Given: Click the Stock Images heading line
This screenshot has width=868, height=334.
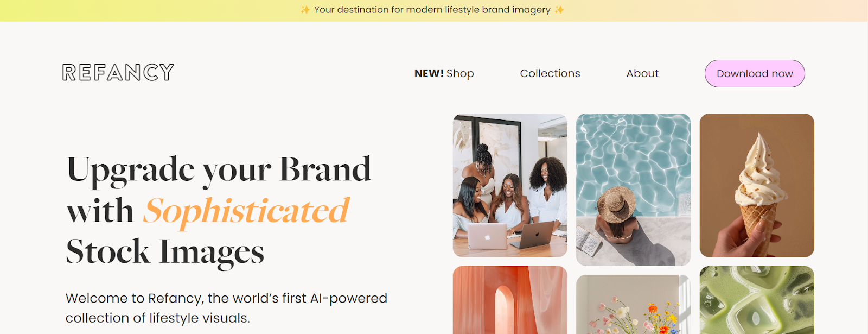Looking at the screenshot, I should pyautogui.click(x=165, y=252).
